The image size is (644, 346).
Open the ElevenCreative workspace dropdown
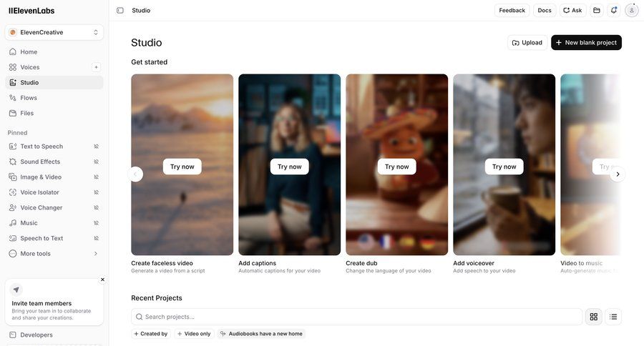(54, 32)
